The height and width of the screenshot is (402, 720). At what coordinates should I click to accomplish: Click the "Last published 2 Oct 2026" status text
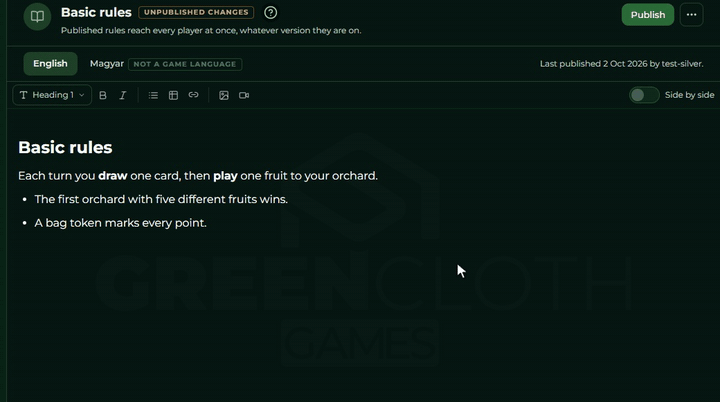coord(621,64)
